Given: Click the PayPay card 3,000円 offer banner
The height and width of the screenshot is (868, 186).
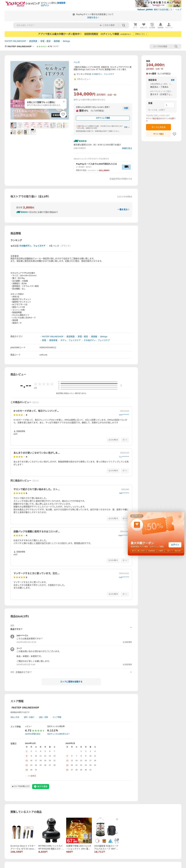Looking at the screenshot, I should (103, 167).
